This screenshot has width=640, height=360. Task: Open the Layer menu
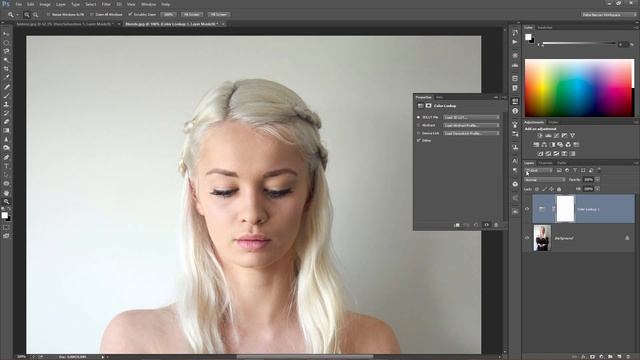click(60, 4)
